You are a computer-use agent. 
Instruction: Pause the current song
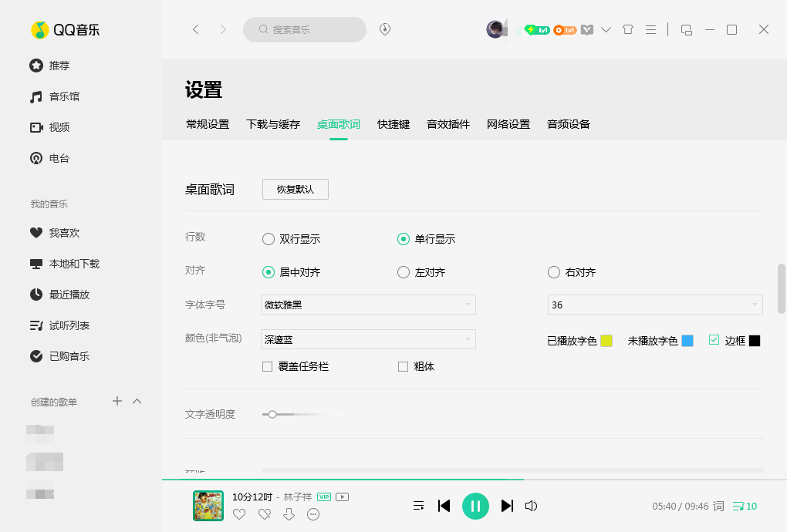point(475,506)
